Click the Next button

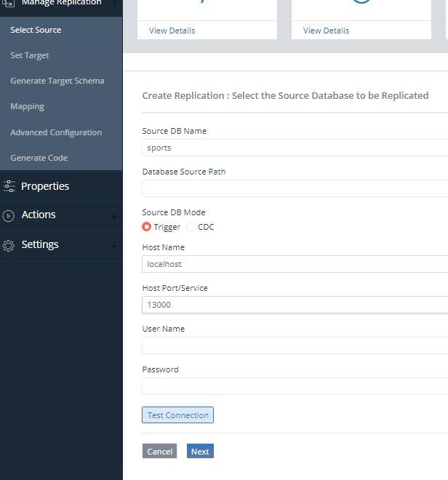pos(200,451)
